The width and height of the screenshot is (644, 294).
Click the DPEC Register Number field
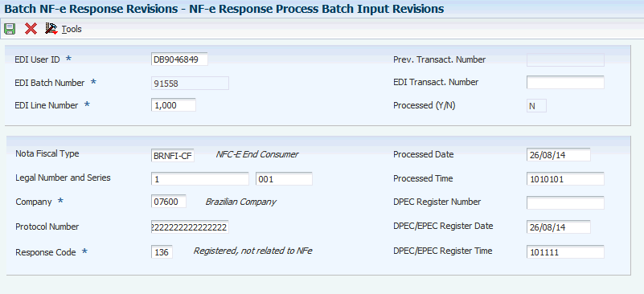pyautogui.click(x=565, y=202)
